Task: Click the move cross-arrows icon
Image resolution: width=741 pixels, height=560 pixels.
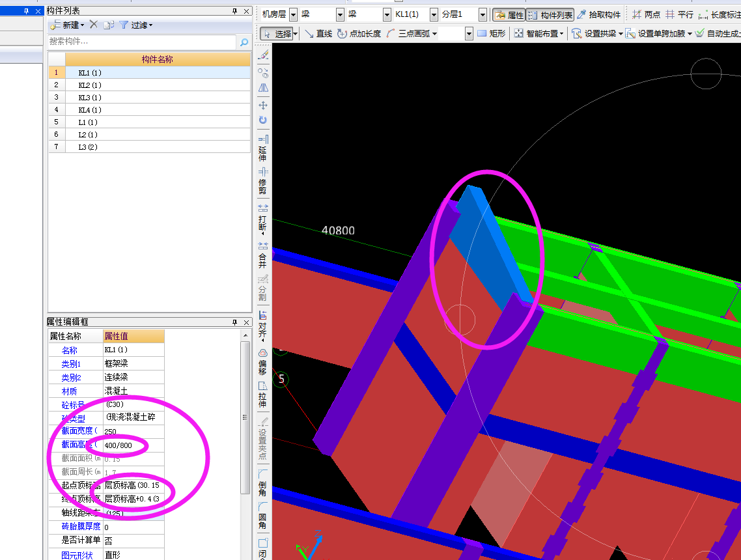Action: (263, 105)
